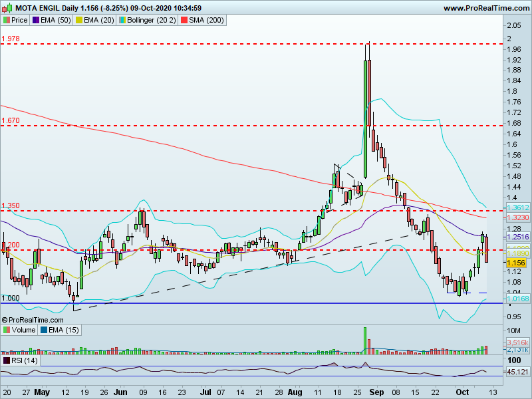Click the Sep label on the time axis
The height and width of the screenshot is (399, 532).
376,392
